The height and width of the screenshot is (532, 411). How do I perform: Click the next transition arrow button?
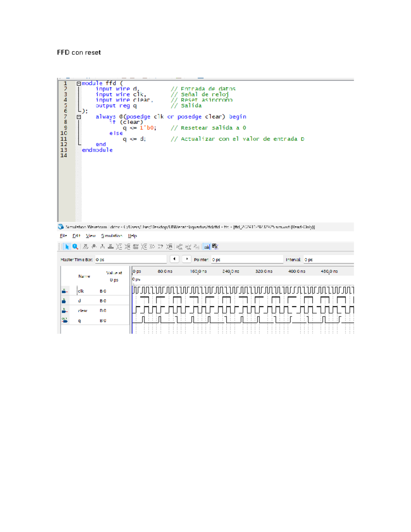click(x=187, y=259)
